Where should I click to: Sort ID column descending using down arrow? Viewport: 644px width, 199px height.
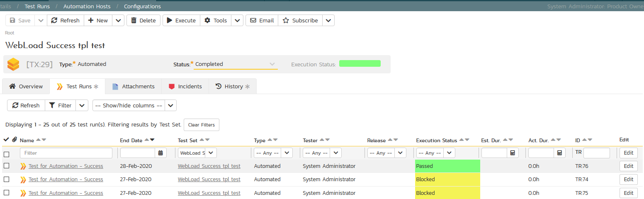tap(590, 140)
